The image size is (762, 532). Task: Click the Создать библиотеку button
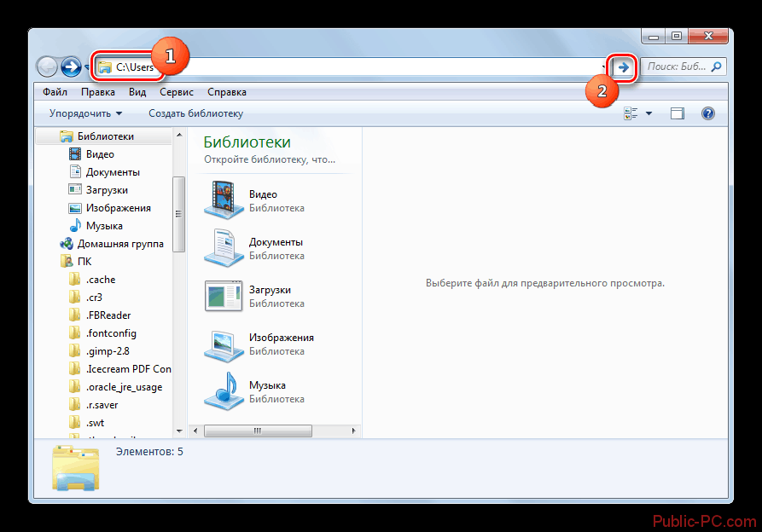[x=195, y=113]
